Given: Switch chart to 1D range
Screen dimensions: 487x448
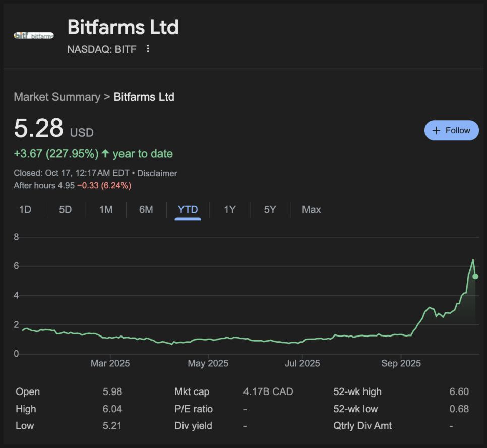Looking at the screenshot, I should (x=25, y=210).
